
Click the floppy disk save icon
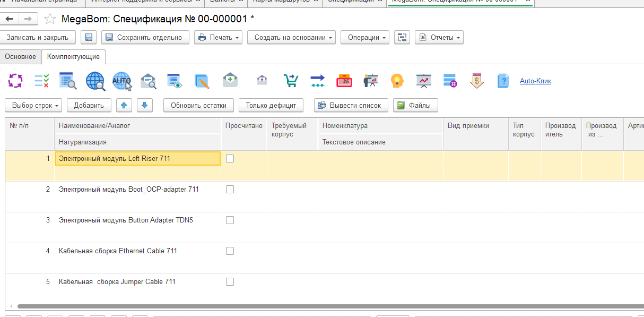(89, 37)
